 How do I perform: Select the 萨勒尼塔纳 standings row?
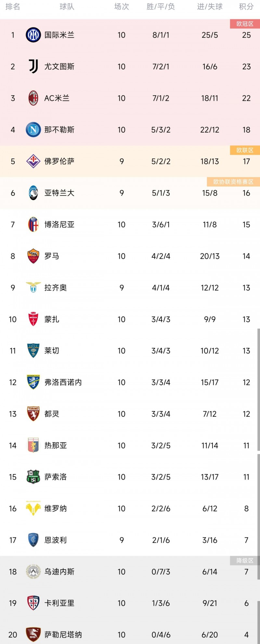point(130,634)
